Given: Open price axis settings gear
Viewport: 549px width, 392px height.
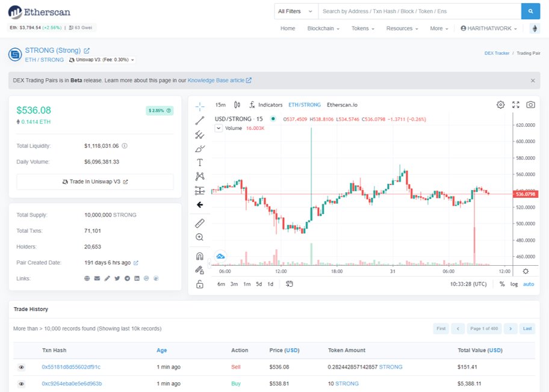Looking at the screenshot, I should tap(526, 271).
